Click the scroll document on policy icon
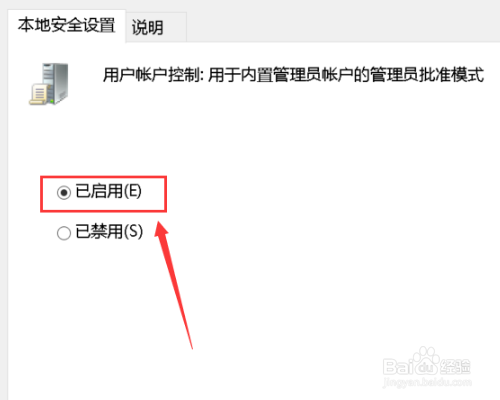The width and height of the screenshot is (500, 400). (x=38, y=94)
